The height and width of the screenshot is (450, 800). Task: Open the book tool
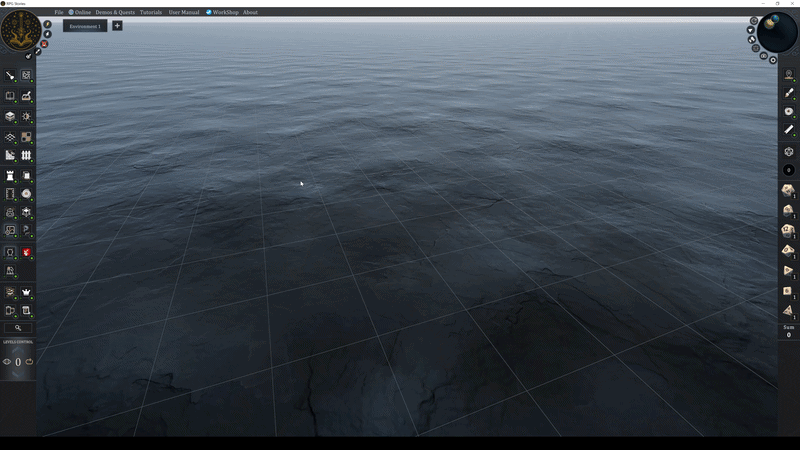tap(10, 96)
